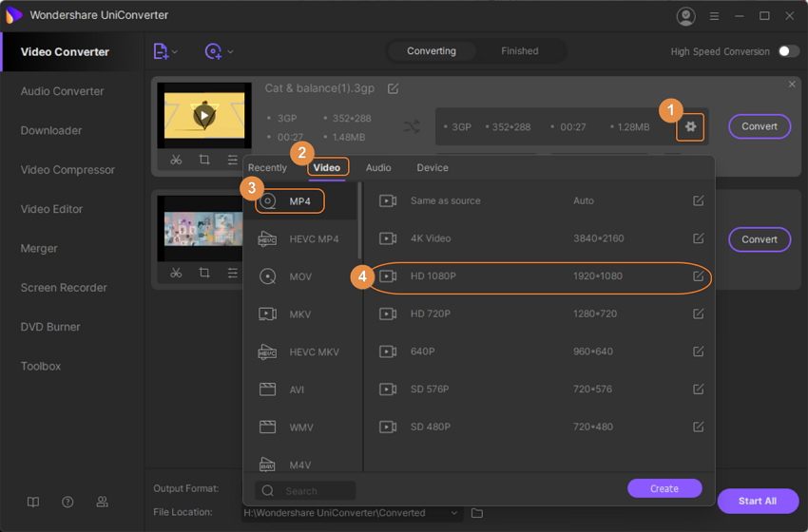
Task: Play the Cat & balance video thumbnail
Action: pos(204,115)
